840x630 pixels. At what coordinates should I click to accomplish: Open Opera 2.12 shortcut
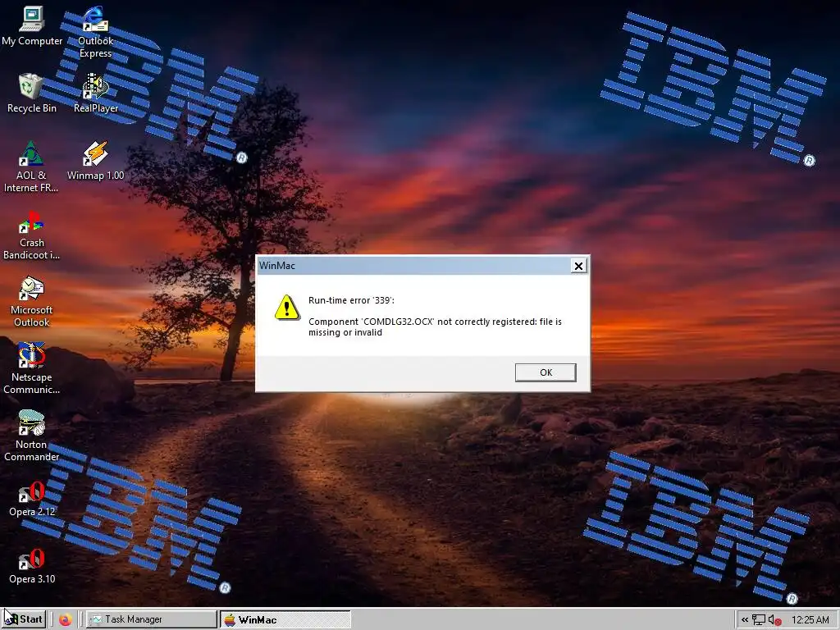[x=32, y=498]
